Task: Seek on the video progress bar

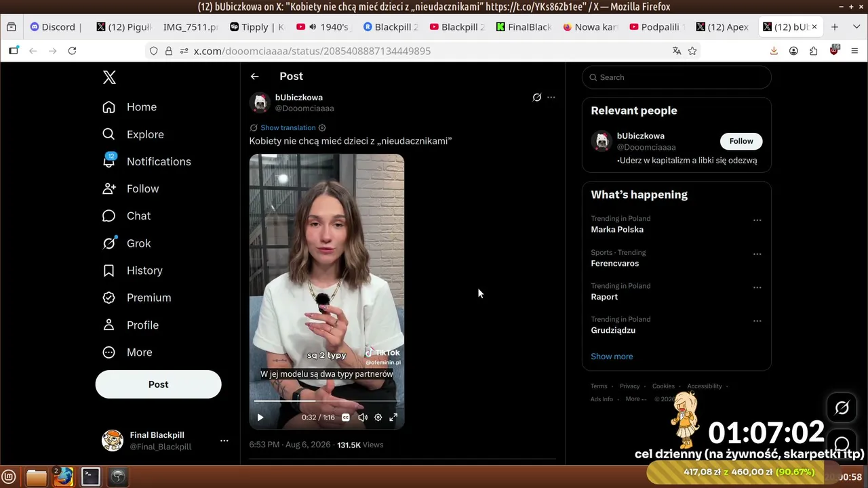Action: click(x=326, y=401)
